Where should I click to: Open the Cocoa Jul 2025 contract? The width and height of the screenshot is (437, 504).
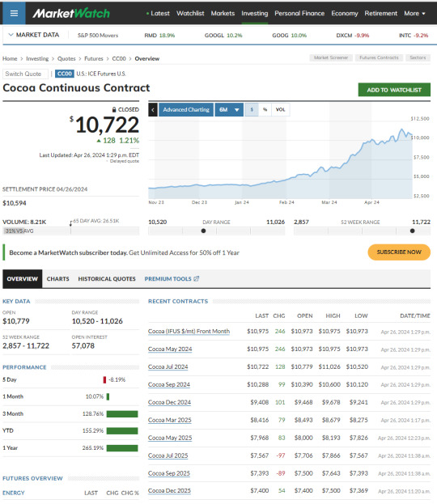168,455
